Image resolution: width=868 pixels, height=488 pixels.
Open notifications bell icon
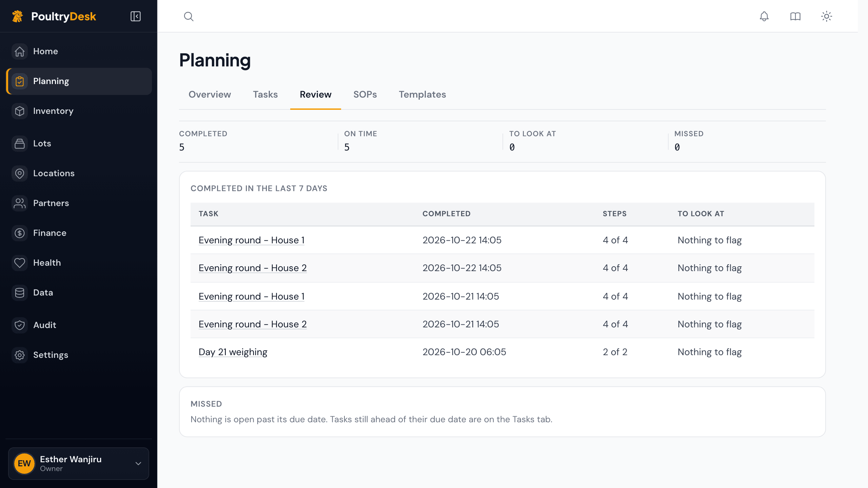[764, 16]
